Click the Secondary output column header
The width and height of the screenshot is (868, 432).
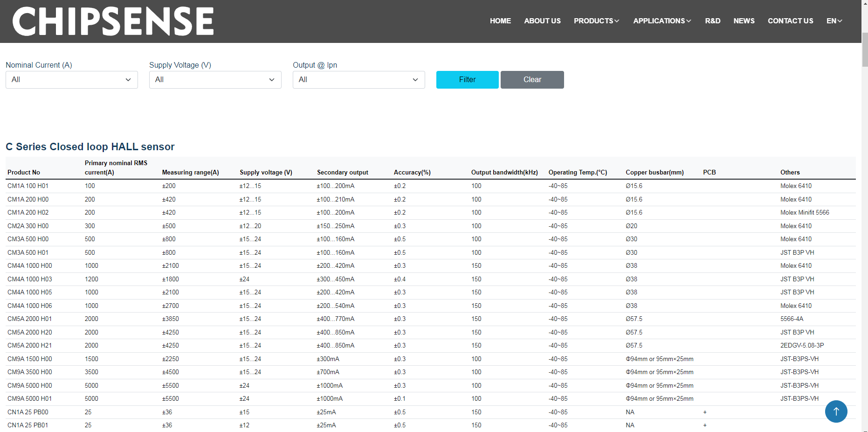point(343,172)
